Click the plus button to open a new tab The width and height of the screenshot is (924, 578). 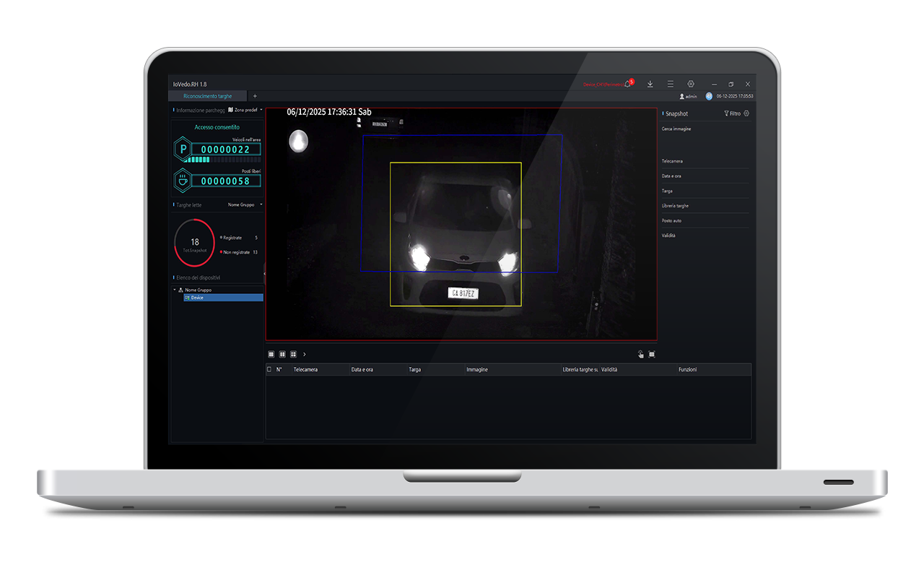[255, 95]
